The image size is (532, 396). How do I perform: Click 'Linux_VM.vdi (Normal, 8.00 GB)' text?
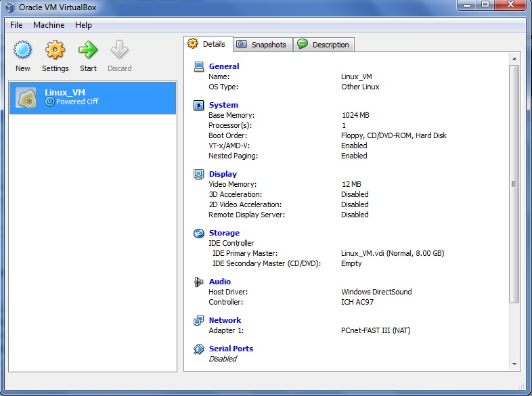coord(393,253)
